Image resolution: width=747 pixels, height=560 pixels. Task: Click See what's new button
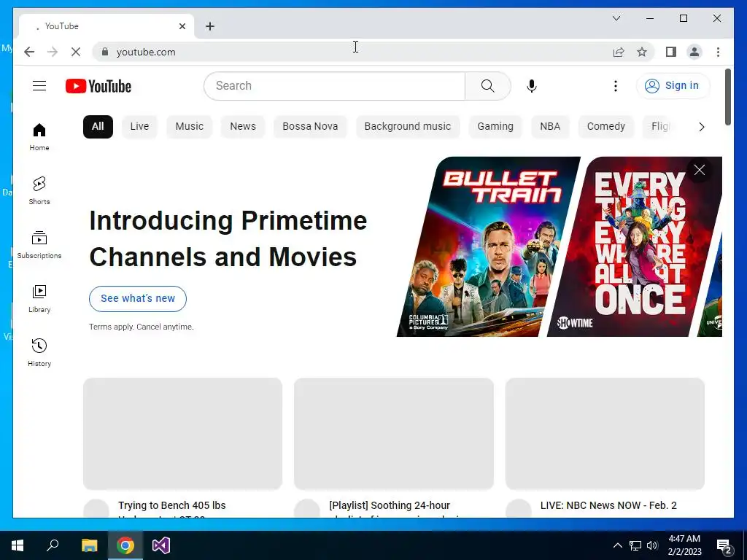(x=138, y=298)
